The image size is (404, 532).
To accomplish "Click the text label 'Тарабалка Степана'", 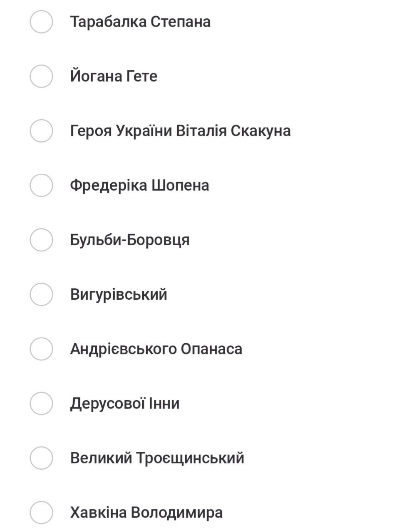I will click(140, 22).
